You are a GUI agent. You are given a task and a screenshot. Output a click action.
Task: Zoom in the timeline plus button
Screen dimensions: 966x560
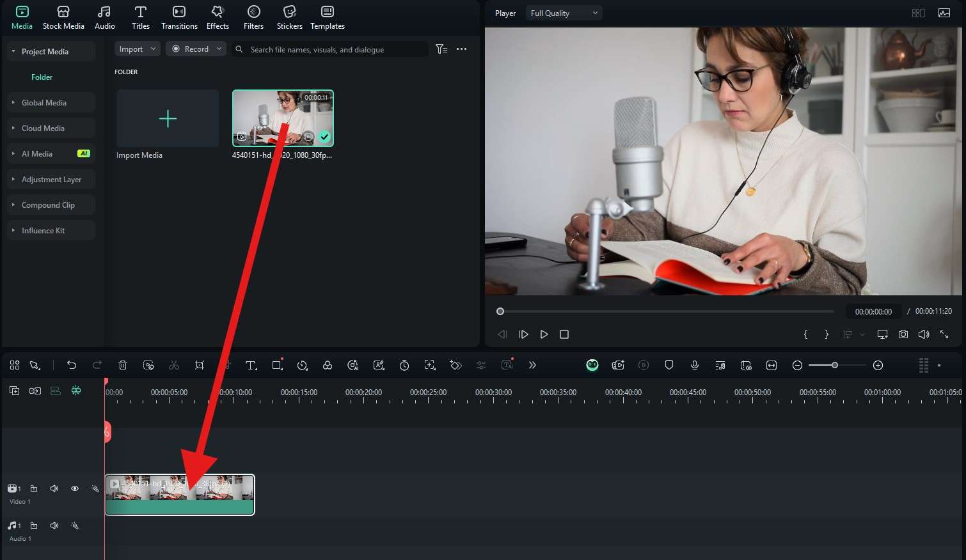point(878,365)
